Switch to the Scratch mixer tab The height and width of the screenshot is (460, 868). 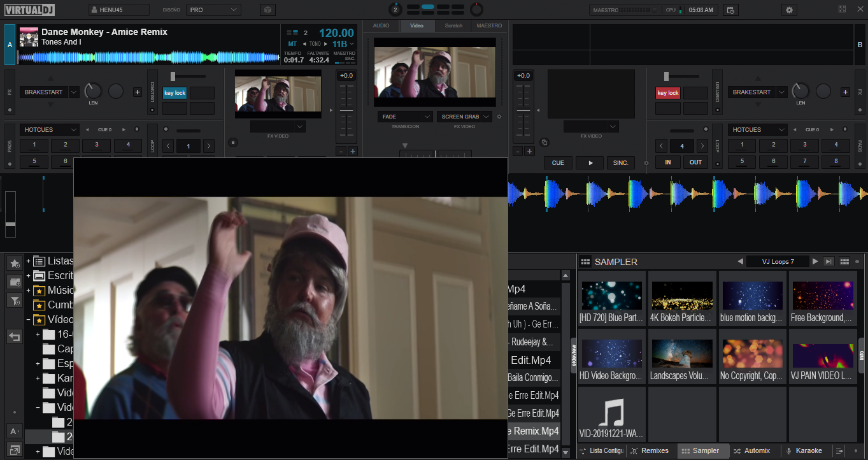453,25
